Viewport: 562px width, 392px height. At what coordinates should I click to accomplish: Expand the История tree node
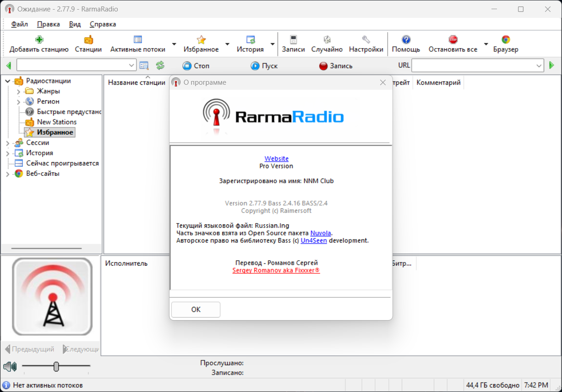point(7,153)
